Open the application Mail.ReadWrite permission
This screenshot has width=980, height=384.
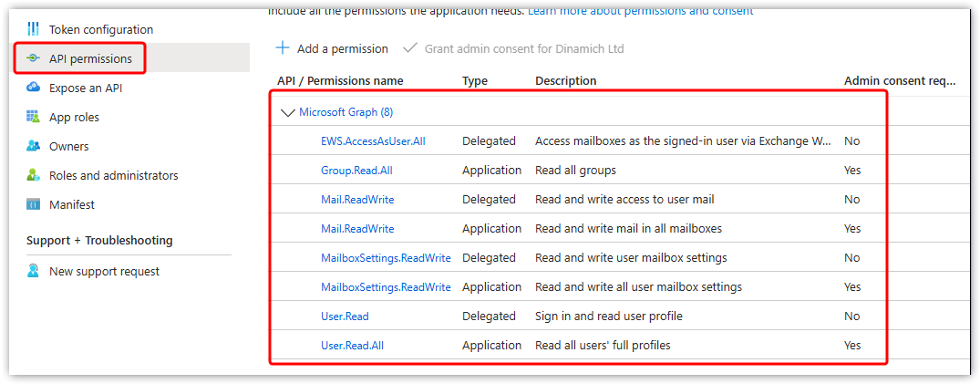(x=357, y=229)
